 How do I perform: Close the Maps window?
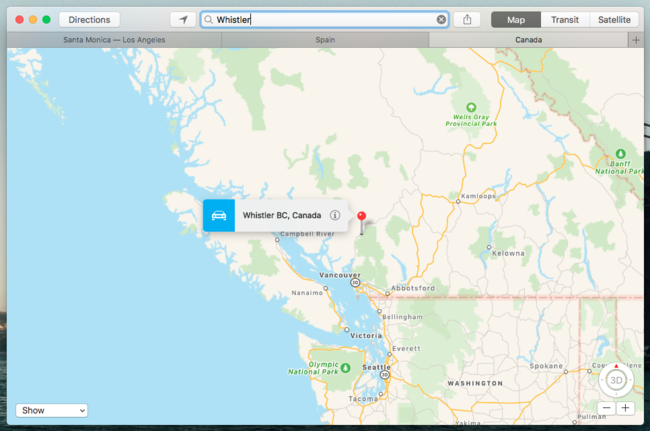[x=19, y=19]
